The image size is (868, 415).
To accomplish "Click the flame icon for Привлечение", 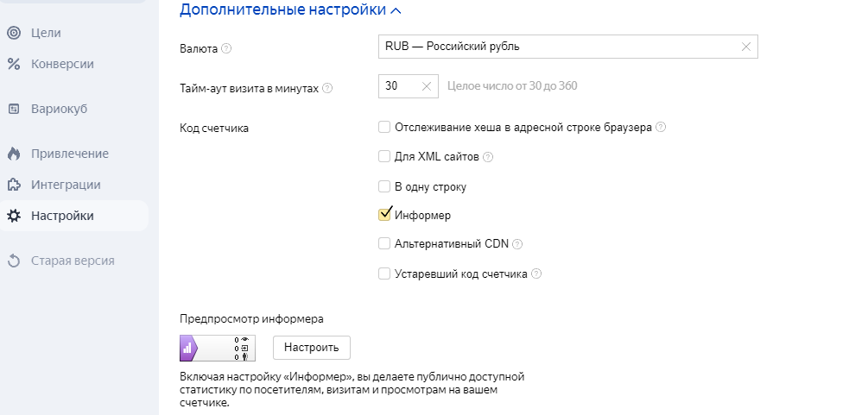I will [x=13, y=154].
